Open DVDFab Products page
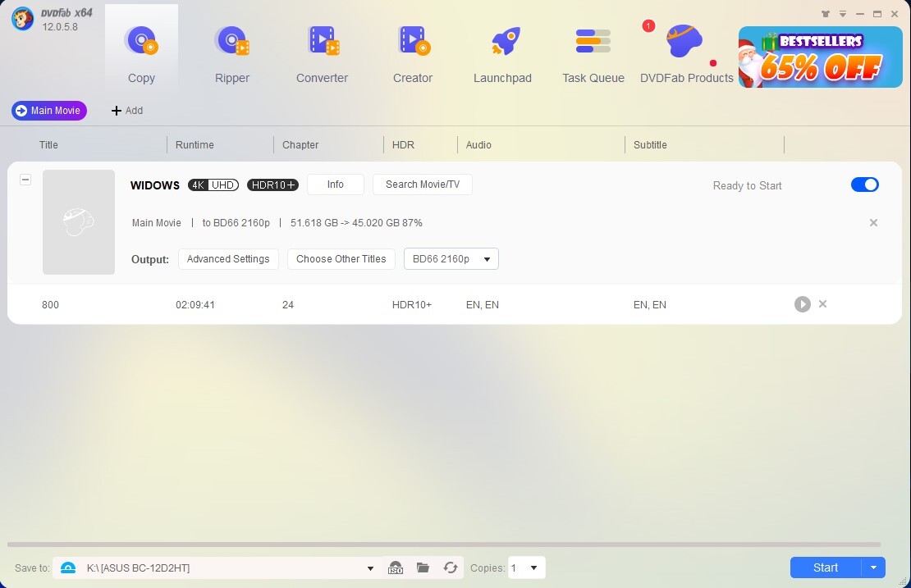The image size is (911, 588). point(687,53)
